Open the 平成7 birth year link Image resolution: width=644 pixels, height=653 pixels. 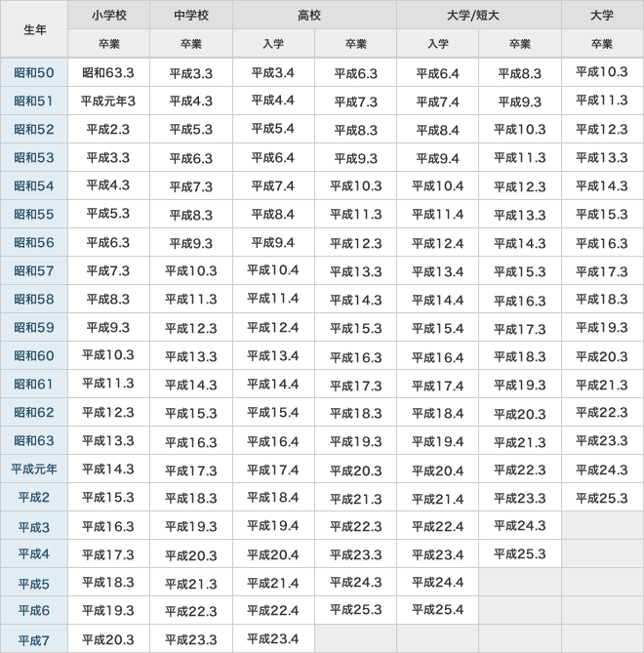click(34, 640)
